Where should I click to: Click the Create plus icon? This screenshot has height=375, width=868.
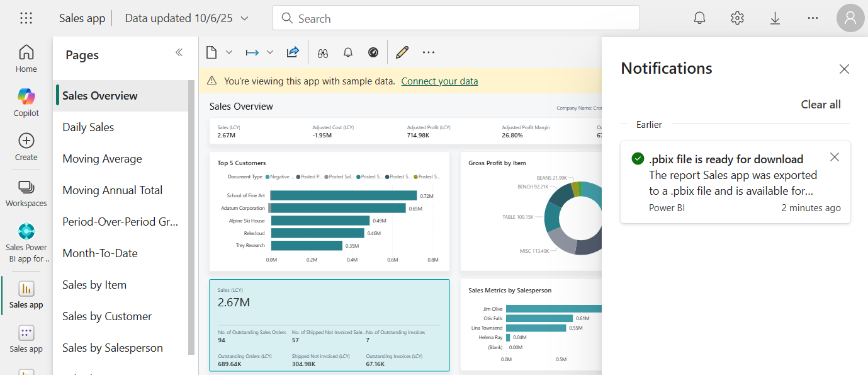(x=26, y=146)
